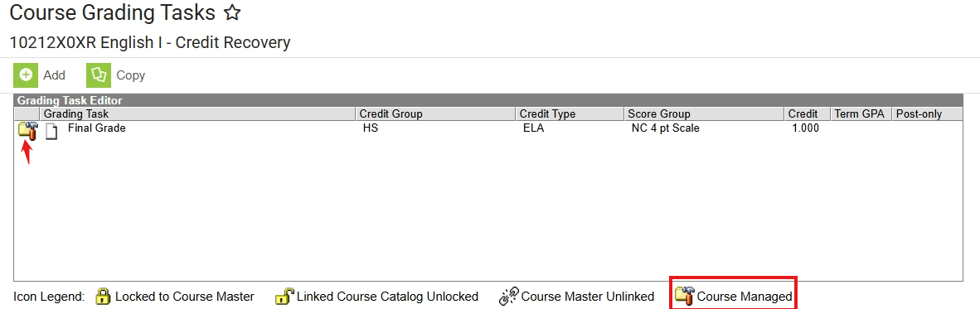Click the Locked to Course Master padlock icon
The height and width of the screenshot is (309, 980).
[x=103, y=297]
